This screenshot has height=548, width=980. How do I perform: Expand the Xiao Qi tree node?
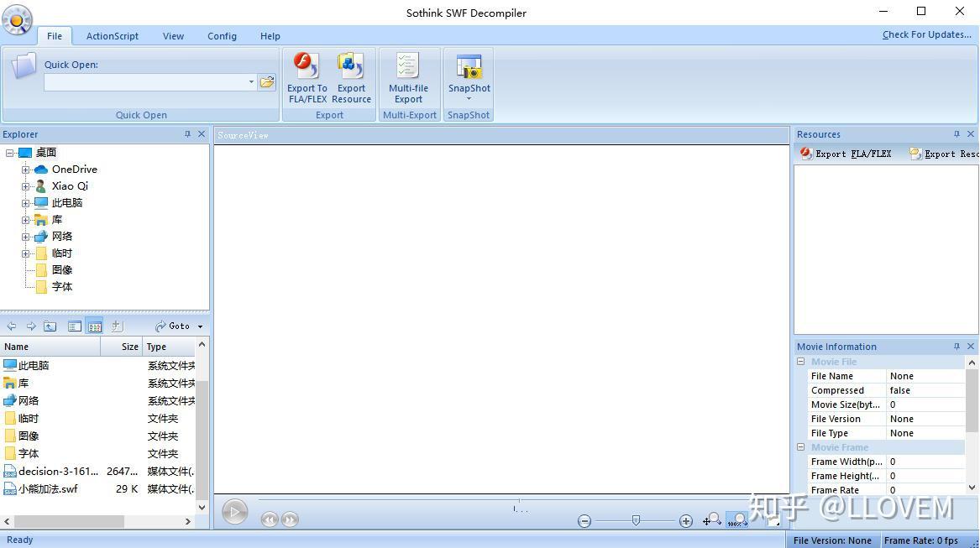26,186
